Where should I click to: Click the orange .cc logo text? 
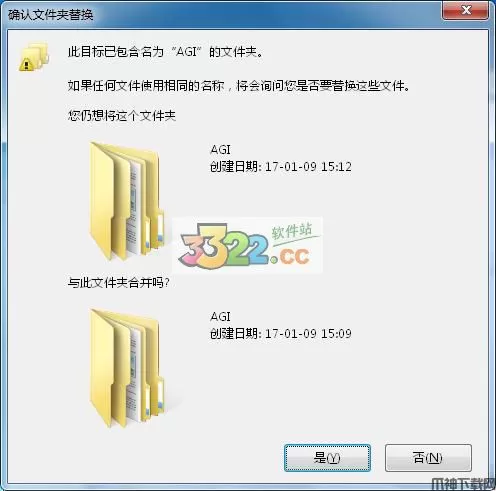click(x=290, y=256)
